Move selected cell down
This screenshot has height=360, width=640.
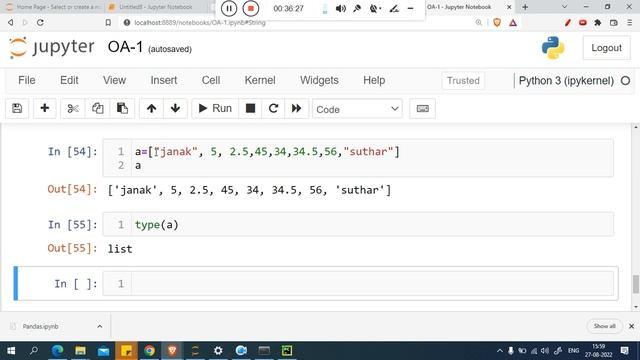tap(175, 109)
